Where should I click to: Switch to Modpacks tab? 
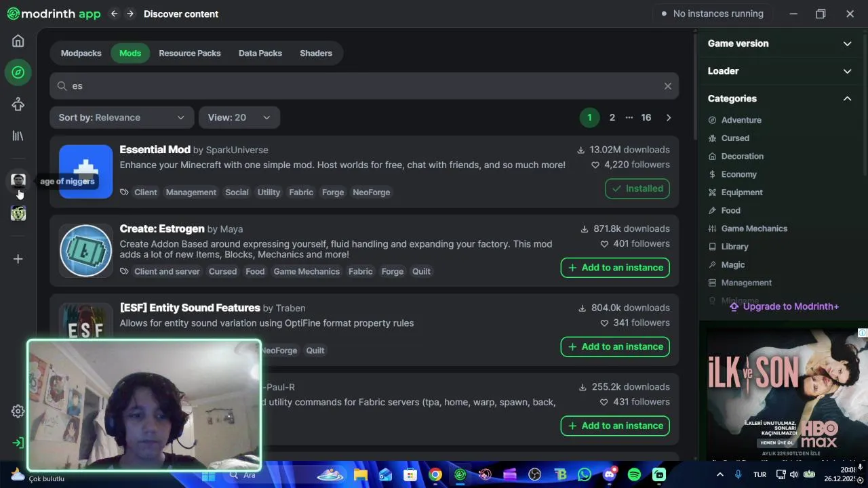[x=81, y=53]
